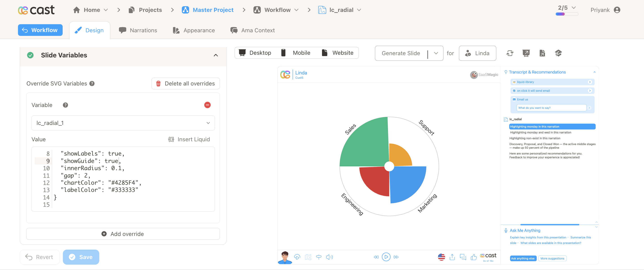Click the Delete all overrides button
This screenshot has height=270, width=644.
(185, 83)
